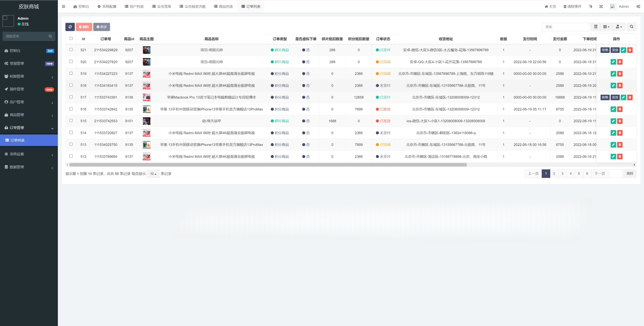Check the checkbox for order id 514
The image size is (644, 326).
pyautogui.click(x=71, y=132)
